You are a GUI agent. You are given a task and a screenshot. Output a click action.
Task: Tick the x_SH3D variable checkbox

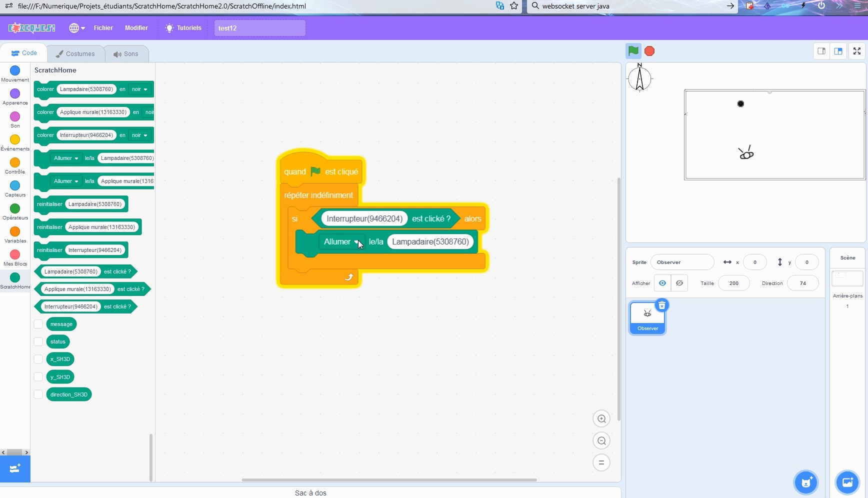point(38,359)
